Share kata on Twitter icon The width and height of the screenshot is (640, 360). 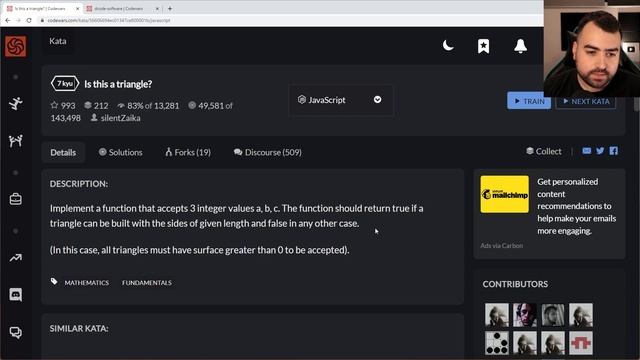(x=600, y=151)
